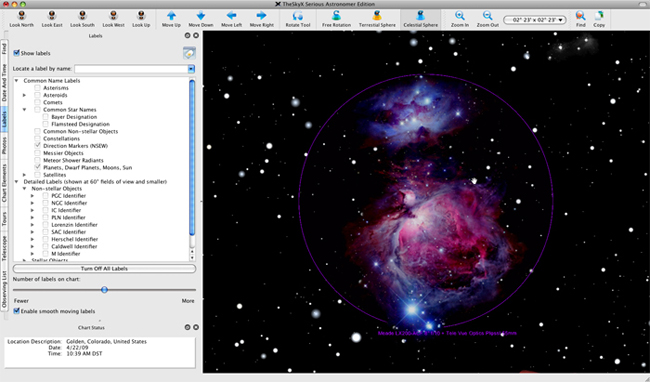Screen dimensions: 650x382
Task: Open the Find side tab
Action: [x=4, y=49]
